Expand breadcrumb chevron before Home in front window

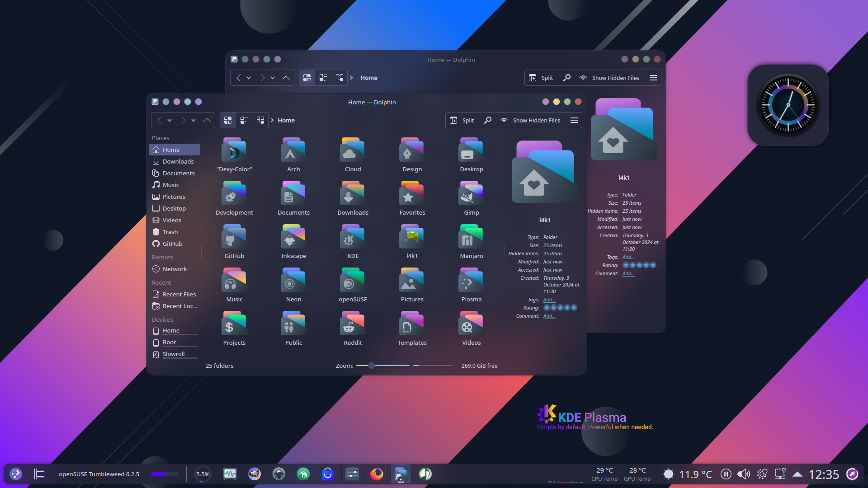pyautogui.click(x=272, y=120)
